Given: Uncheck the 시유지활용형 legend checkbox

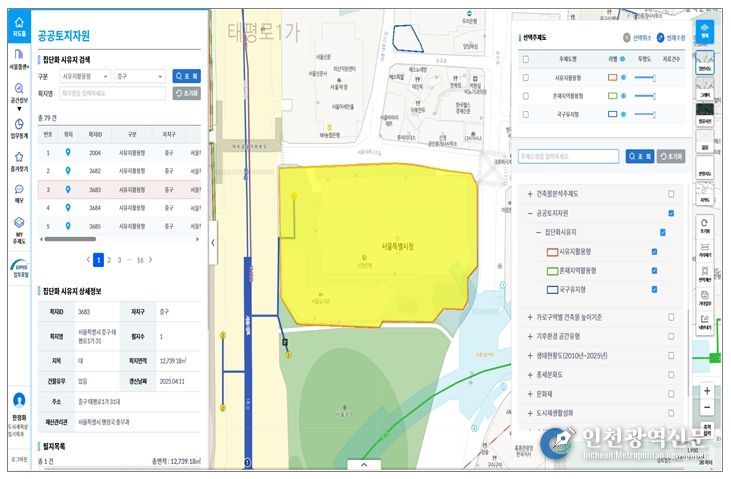Looking at the screenshot, I should pos(654,252).
